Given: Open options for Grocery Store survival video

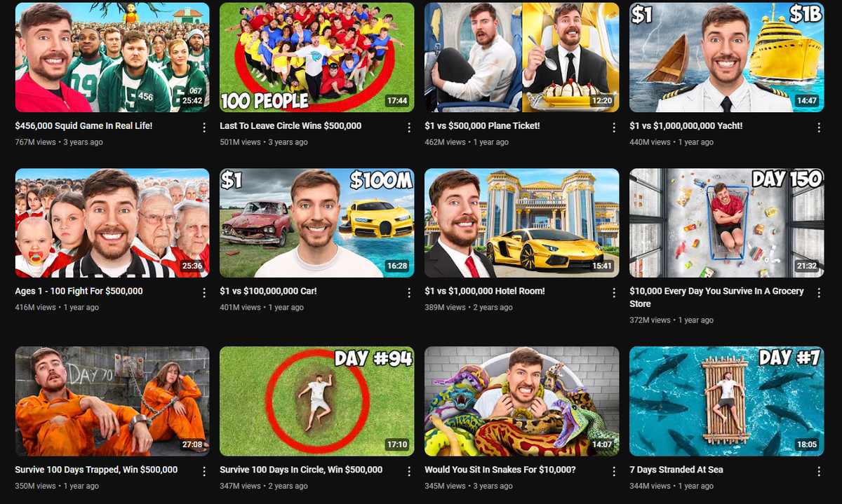Looking at the screenshot, I should click(x=818, y=292).
